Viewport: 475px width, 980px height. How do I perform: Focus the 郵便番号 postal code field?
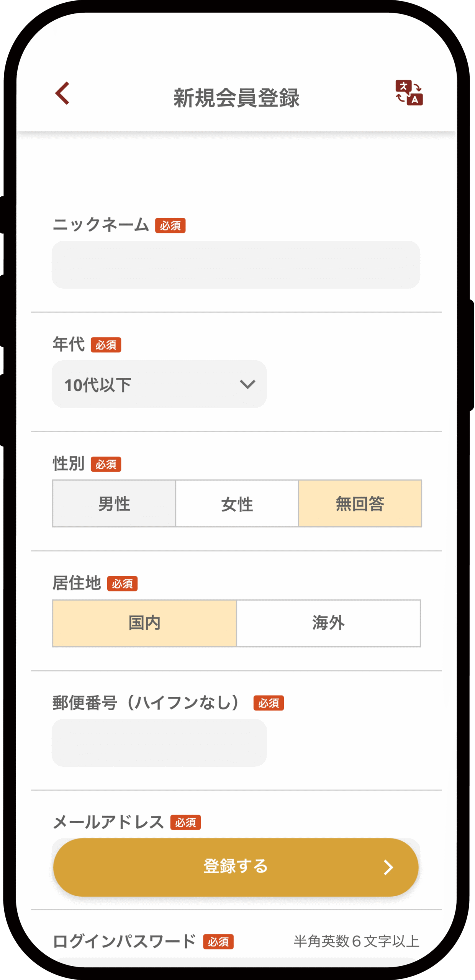tap(159, 743)
